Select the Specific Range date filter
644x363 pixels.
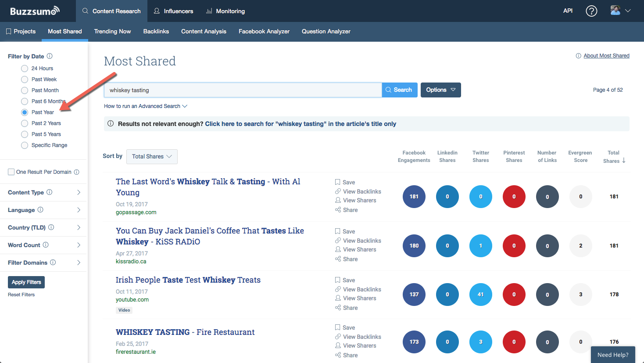pos(25,145)
